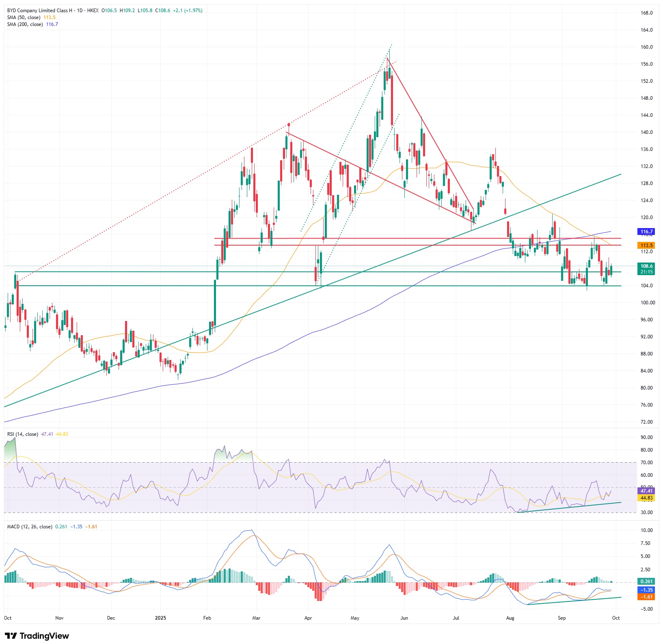Click the close value C108.6 in header

(x=163, y=11)
